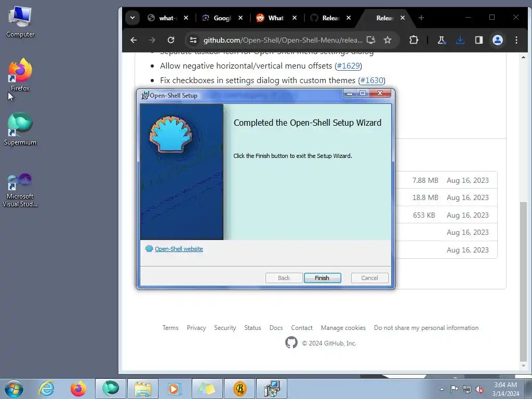532x399 pixels.
Task: Click the network tray icon
Action: coord(467,389)
